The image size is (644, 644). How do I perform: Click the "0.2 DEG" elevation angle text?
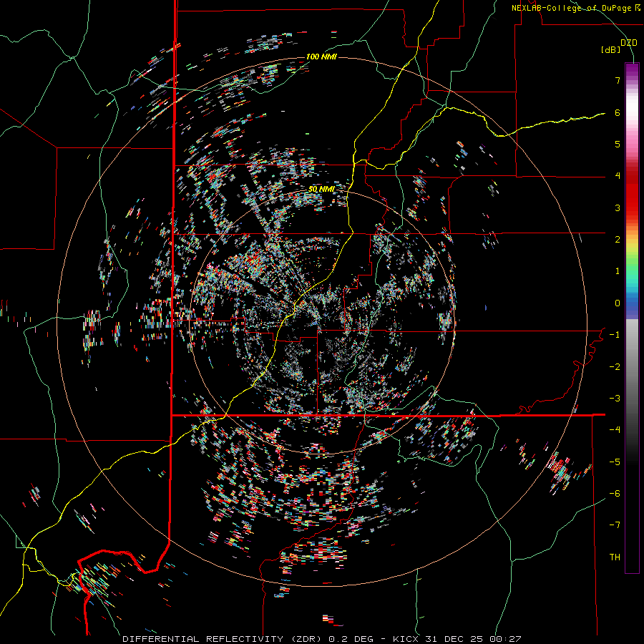[351, 639]
